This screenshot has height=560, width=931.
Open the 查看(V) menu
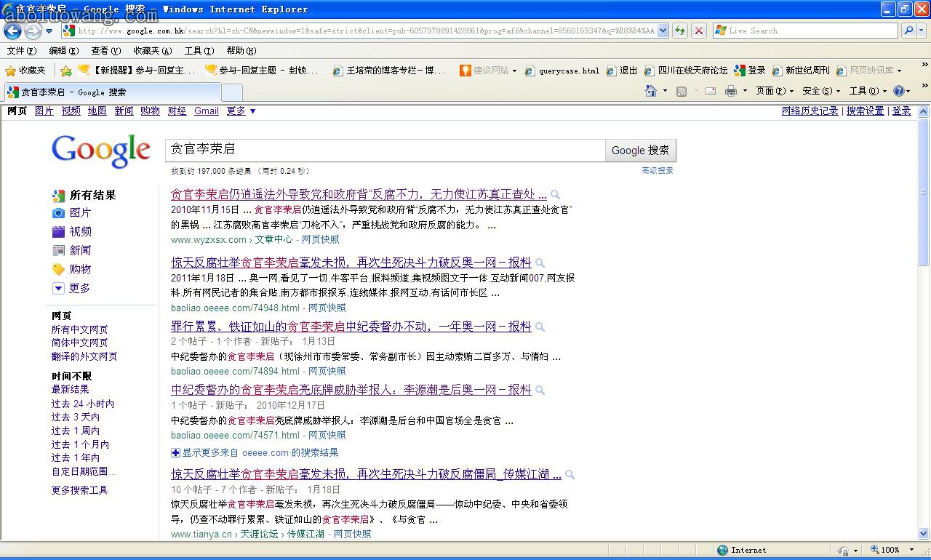pos(105,51)
